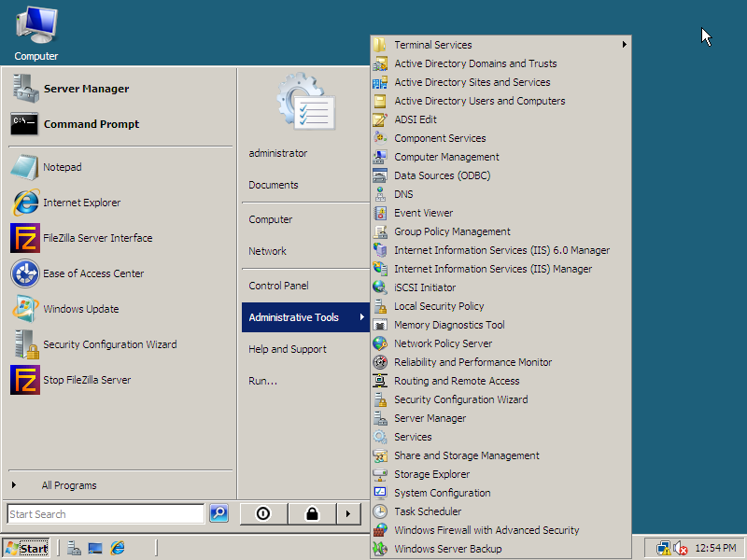Launch Command Prompt from pinned list
This screenshot has width=747, height=560.
(120, 124)
